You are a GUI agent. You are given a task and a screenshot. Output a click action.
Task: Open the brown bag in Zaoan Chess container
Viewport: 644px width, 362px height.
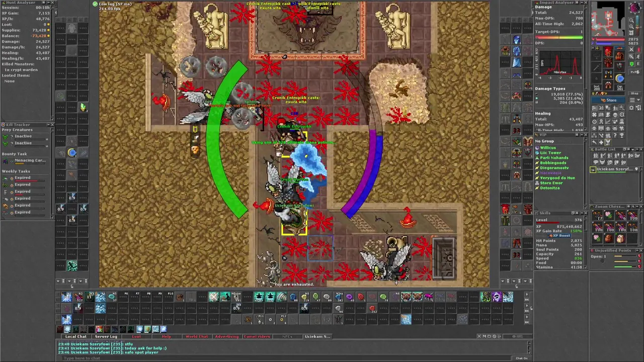(609, 238)
